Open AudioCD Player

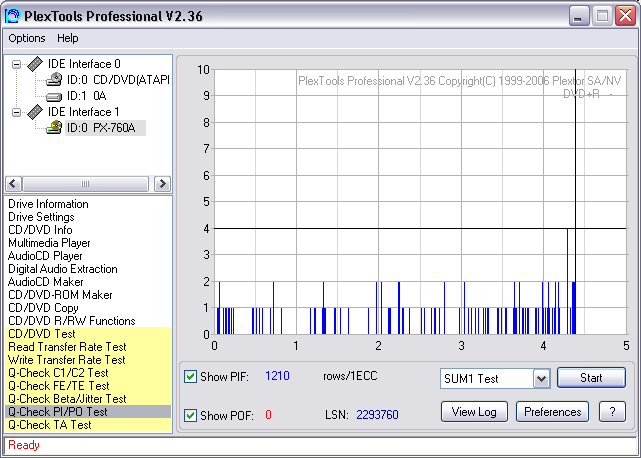[45, 256]
